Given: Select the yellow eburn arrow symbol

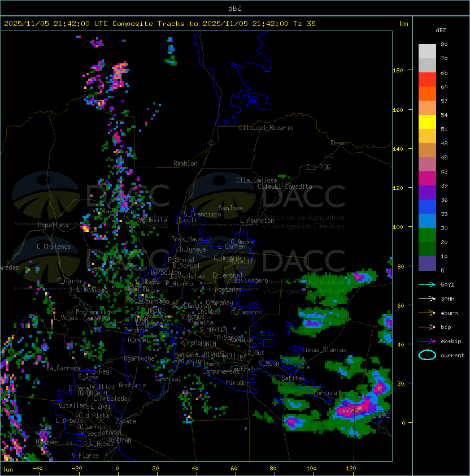Looking at the screenshot, I should [x=427, y=313].
